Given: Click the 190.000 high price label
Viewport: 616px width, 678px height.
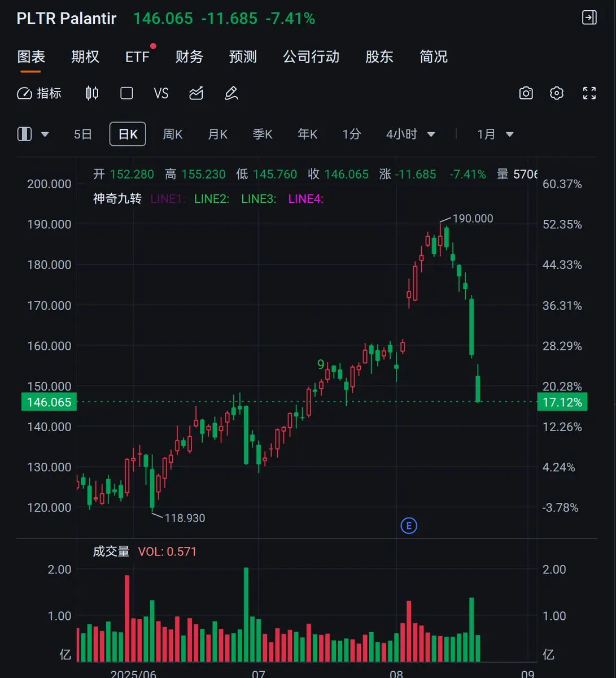Looking at the screenshot, I should [x=473, y=219].
